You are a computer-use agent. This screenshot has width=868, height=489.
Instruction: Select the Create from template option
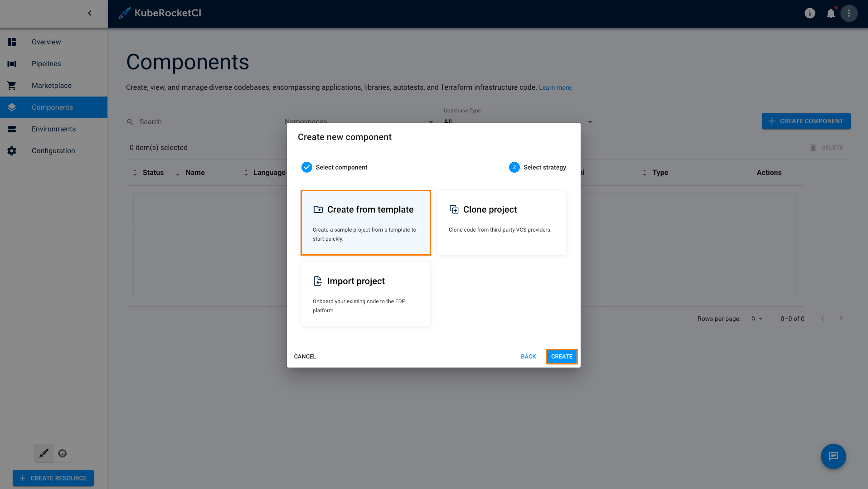pos(365,223)
